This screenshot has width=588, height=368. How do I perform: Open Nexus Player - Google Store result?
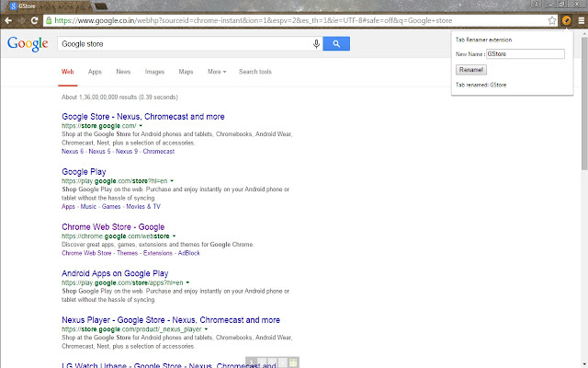[x=171, y=320]
